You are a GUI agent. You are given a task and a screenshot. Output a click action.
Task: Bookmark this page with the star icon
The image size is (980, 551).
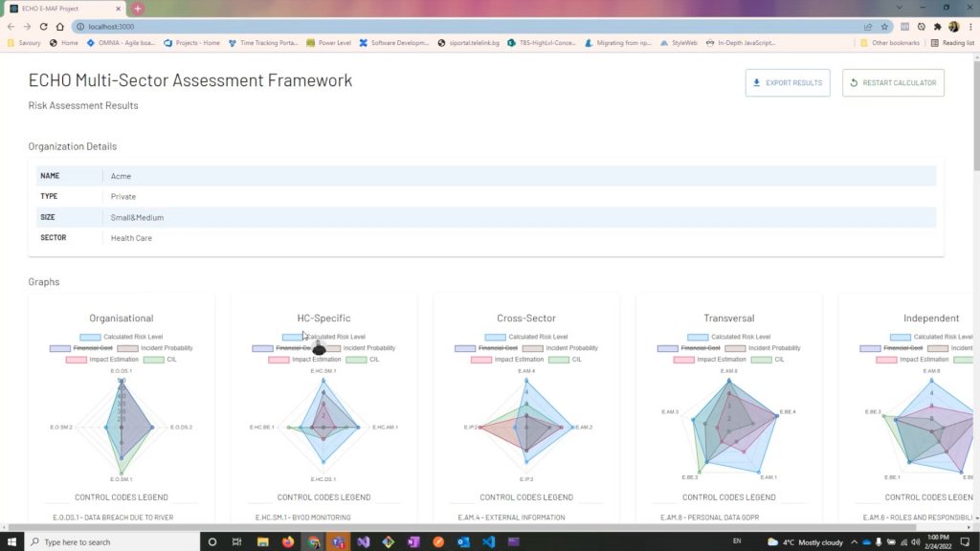click(884, 27)
